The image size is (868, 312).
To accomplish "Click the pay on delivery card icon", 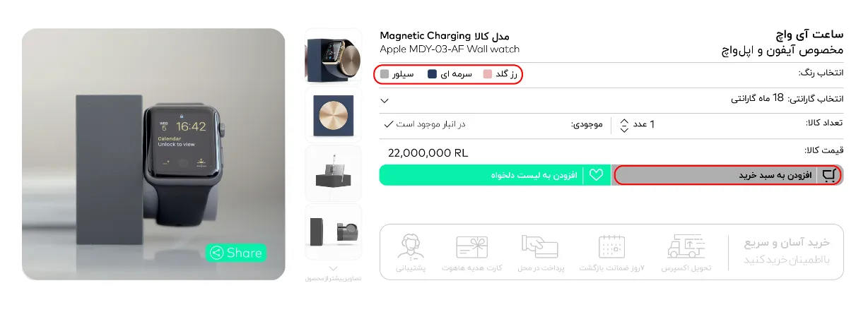I will tap(539, 246).
